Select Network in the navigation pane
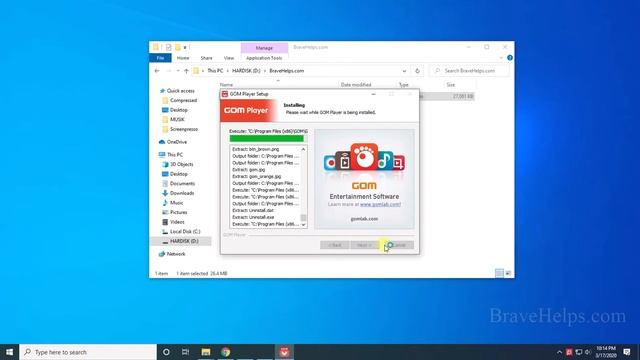Image resolution: width=640 pixels, height=360 pixels. [176, 254]
